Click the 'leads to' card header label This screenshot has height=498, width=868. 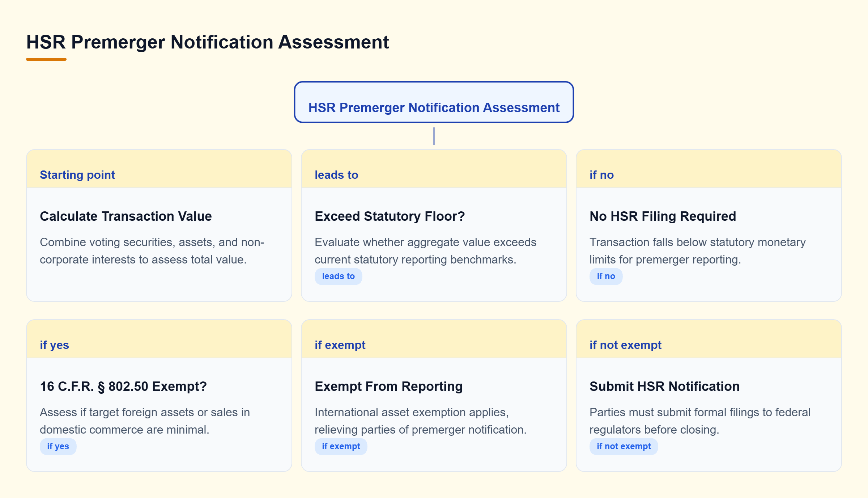[x=336, y=175]
